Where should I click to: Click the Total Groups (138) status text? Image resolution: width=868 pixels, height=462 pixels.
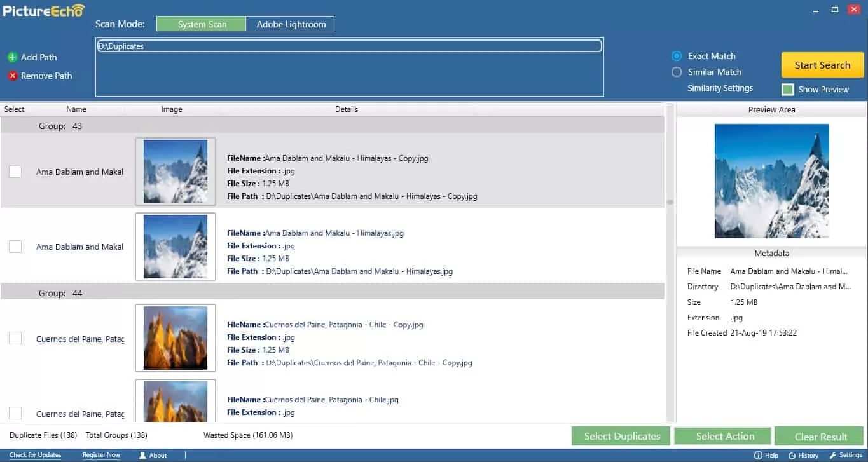(x=116, y=435)
